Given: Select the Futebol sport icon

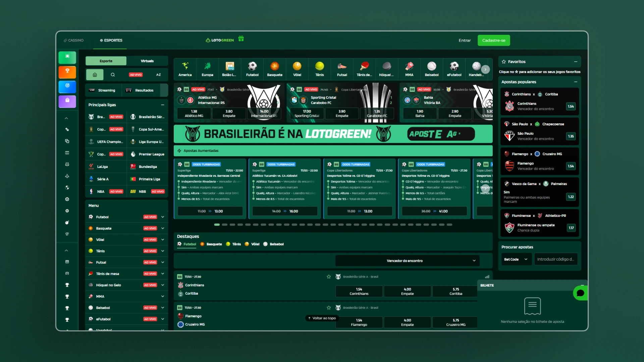Looking at the screenshot, I should click(252, 69).
